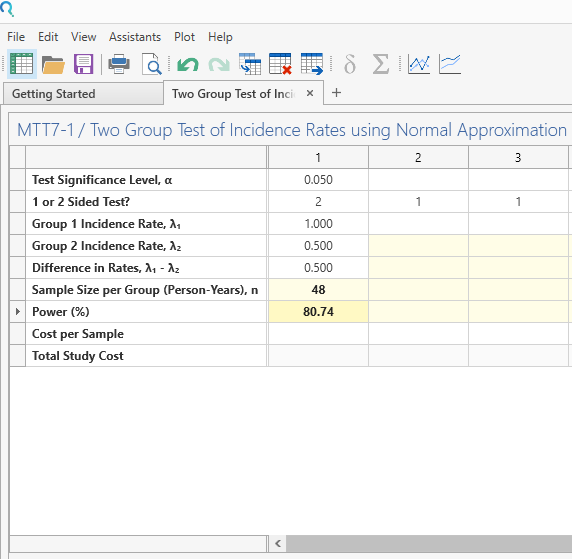Select column 1 header

(318, 158)
